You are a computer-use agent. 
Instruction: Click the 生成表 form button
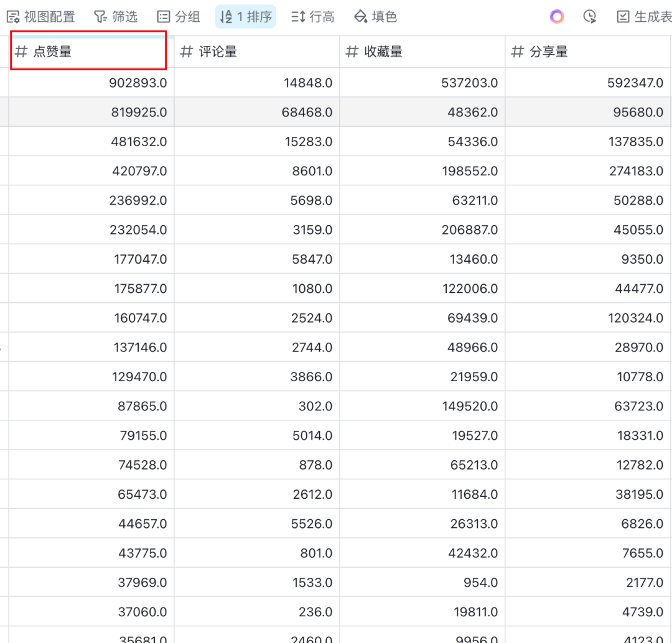coord(644,17)
